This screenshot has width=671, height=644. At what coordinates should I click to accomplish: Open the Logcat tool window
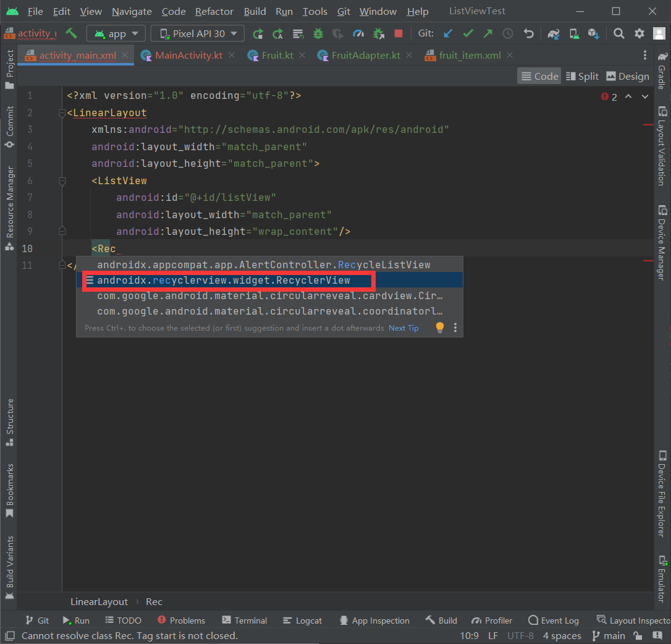tap(302, 621)
